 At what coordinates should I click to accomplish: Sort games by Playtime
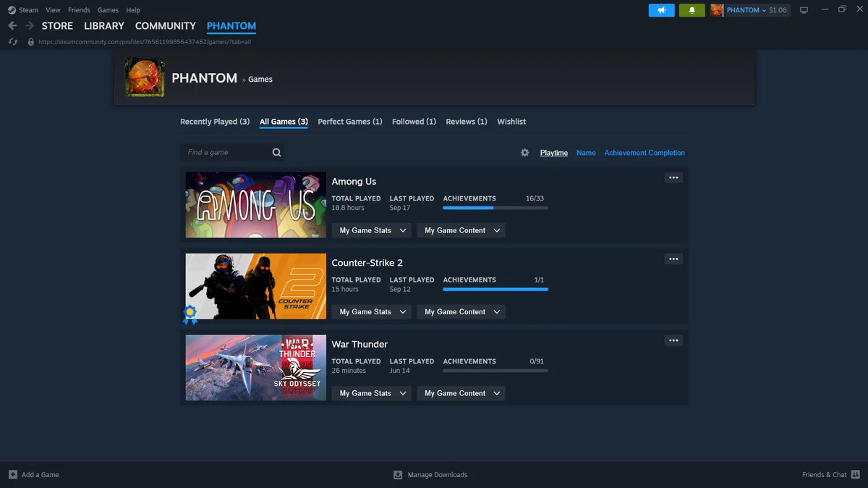(x=554, y=153)
